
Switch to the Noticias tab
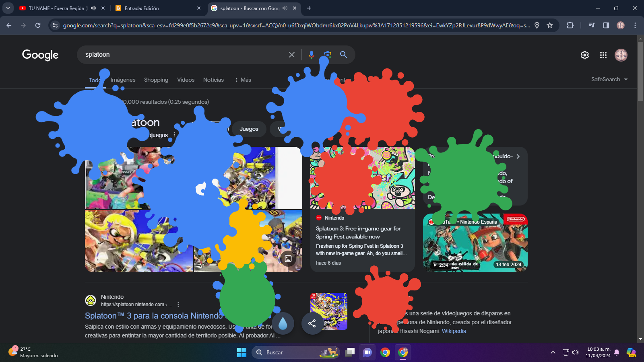(x=213, y=80)
